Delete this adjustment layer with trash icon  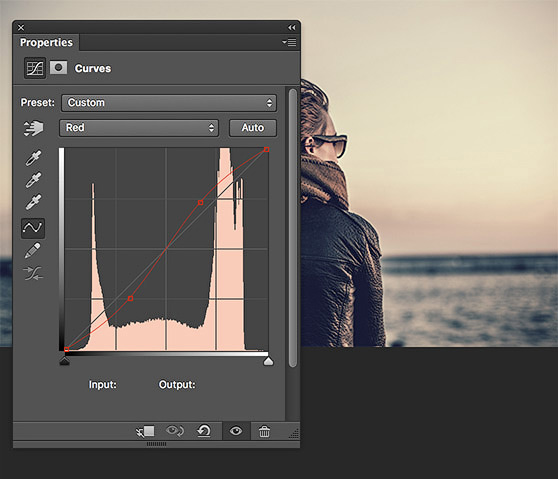point(264,431)
